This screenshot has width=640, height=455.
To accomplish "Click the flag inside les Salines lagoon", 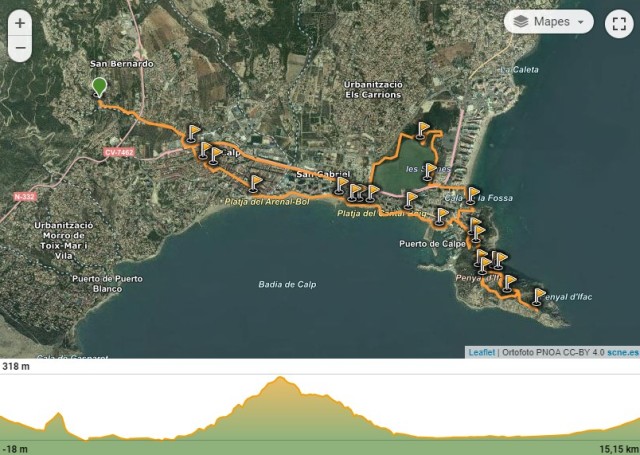I will pos(429,171).
